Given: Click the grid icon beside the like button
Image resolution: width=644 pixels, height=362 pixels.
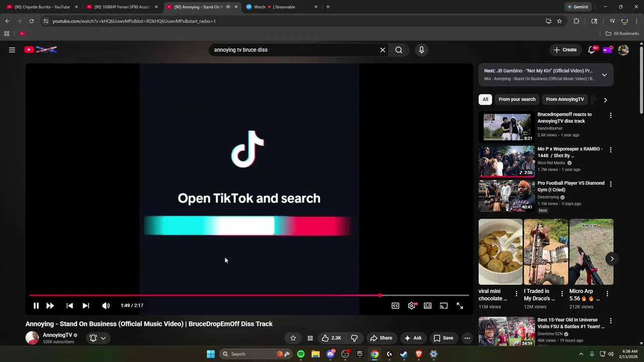Looking at the screenshot, I should (310, 338).
